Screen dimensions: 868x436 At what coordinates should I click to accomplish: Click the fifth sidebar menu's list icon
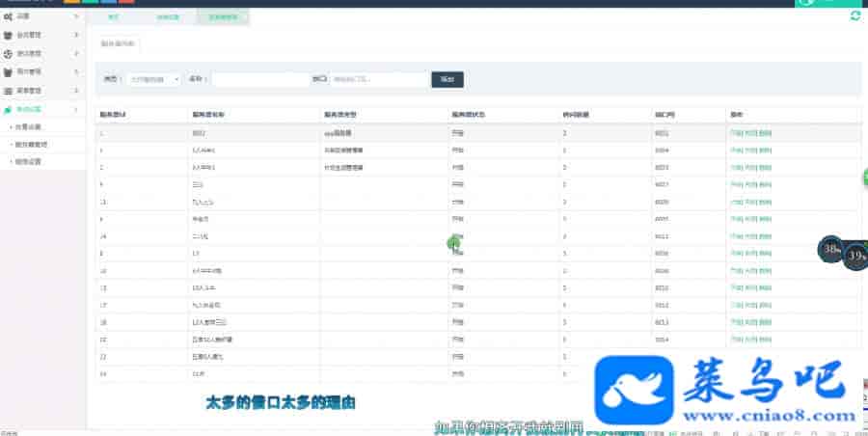(x=8, y=90)
